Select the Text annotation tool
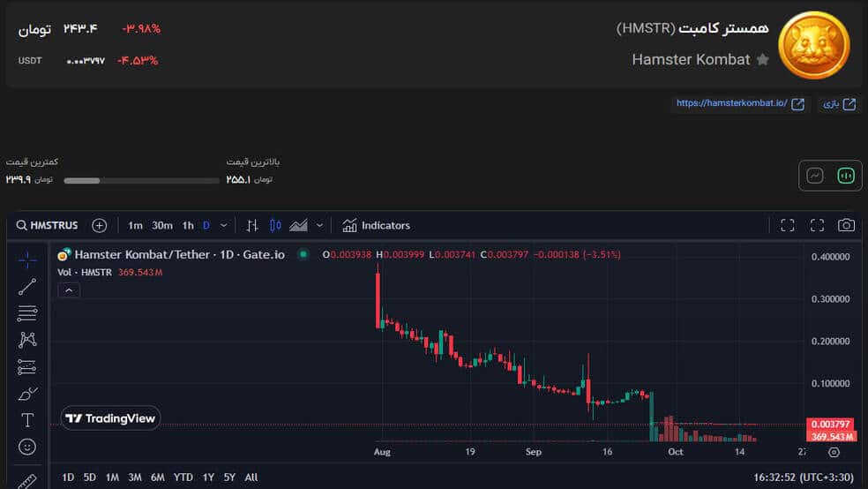Image resolution: width=868 pixels, height=489 pixels. [27, 420]
